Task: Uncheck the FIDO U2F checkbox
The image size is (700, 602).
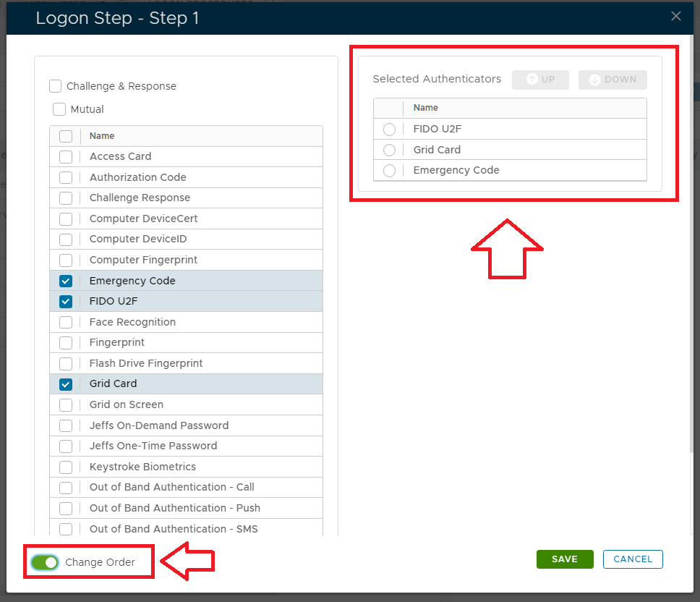Action: [66, 302]
